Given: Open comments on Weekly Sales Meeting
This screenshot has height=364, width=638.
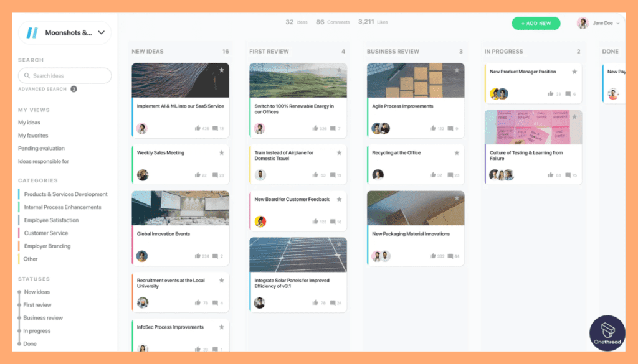Looking at the screenshot, I should coord(215,175).
